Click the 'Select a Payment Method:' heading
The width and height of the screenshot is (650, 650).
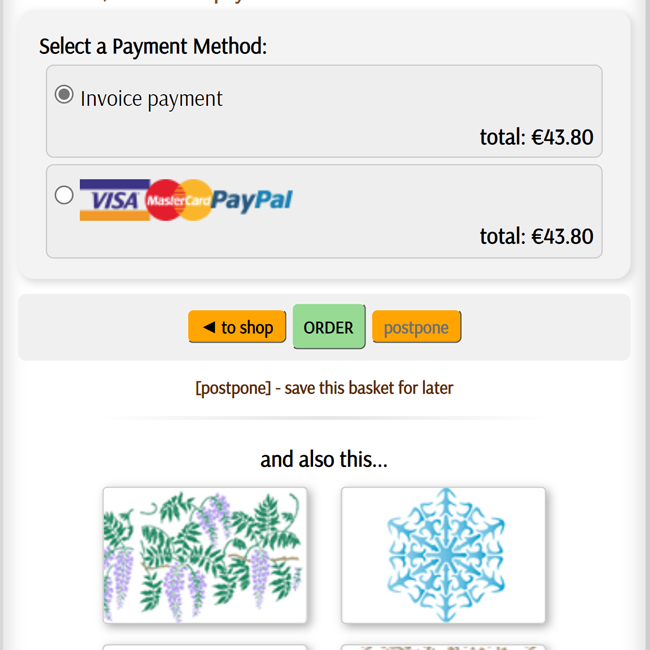[x=153, y=46]
